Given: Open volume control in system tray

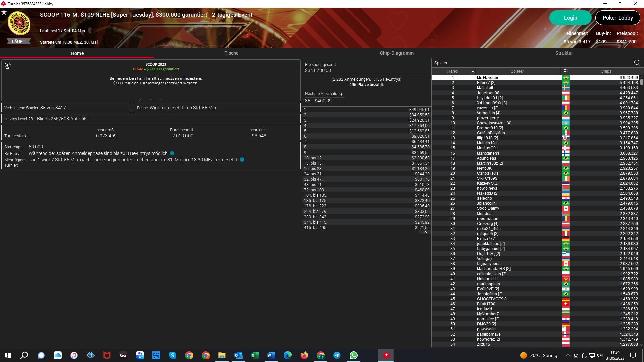Looking at the screenshot, I should pyautogui.click(x=600, y=355).
